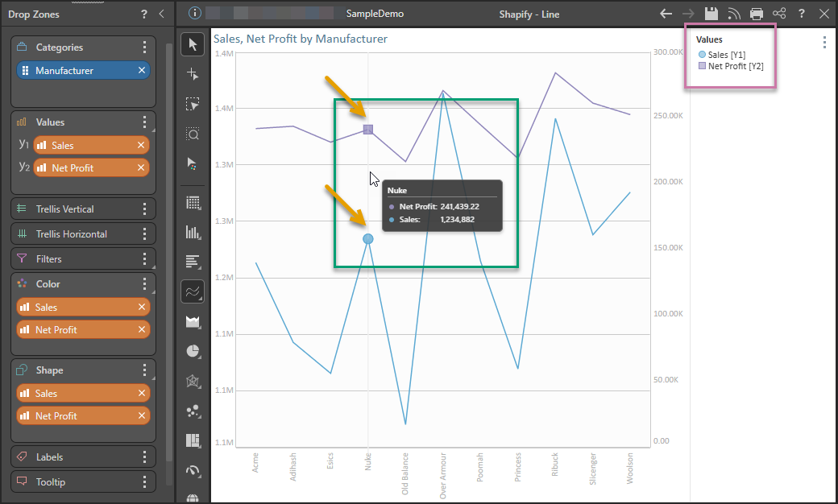
Task: Remove Net Profit from Shape zone
Action: click(142, 416)
